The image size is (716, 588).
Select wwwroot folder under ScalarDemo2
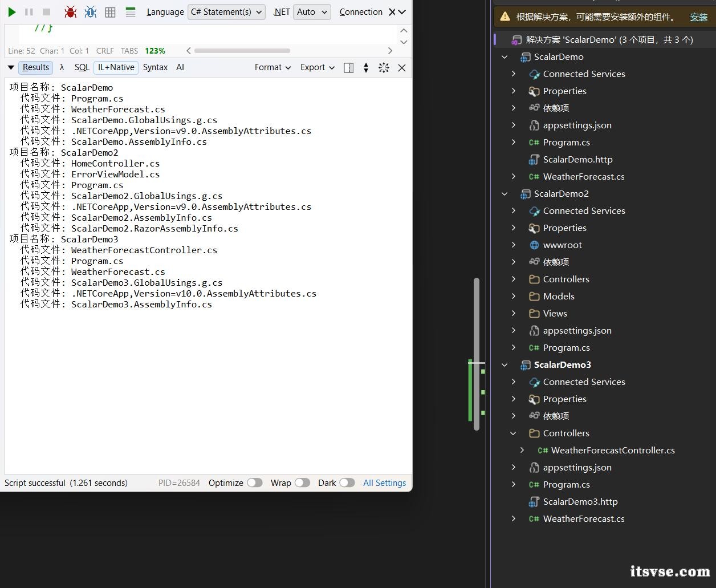click(x=562, y=245)
